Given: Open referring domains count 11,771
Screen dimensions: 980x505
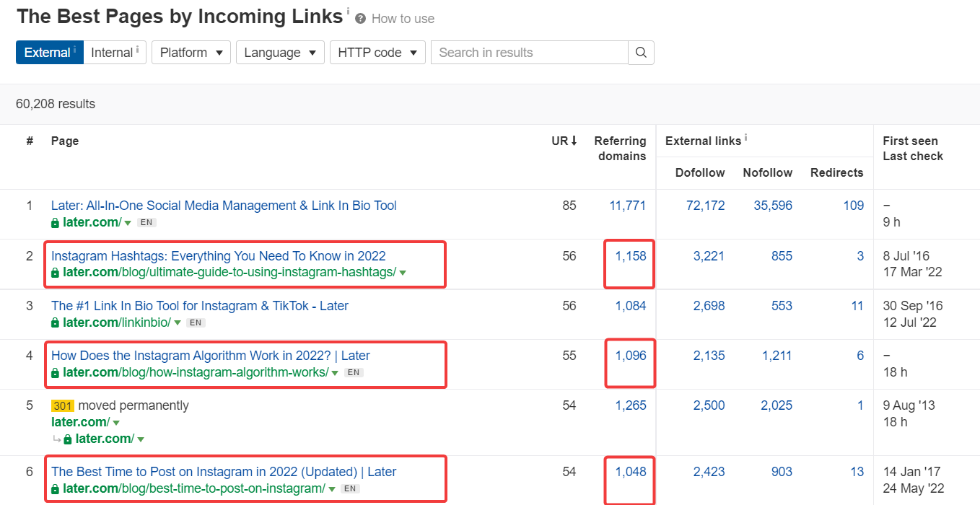Looking at the screenshot, I should [628, 206].
